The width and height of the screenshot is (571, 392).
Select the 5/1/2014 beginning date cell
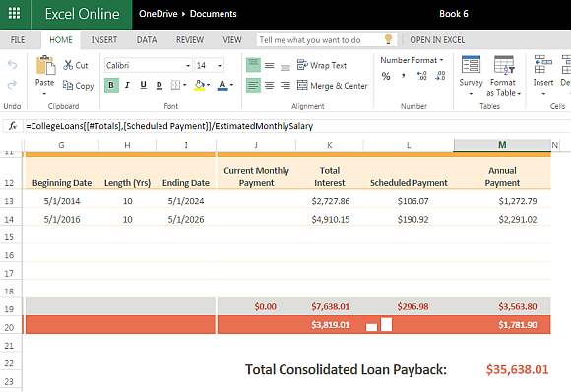point(62,201)
